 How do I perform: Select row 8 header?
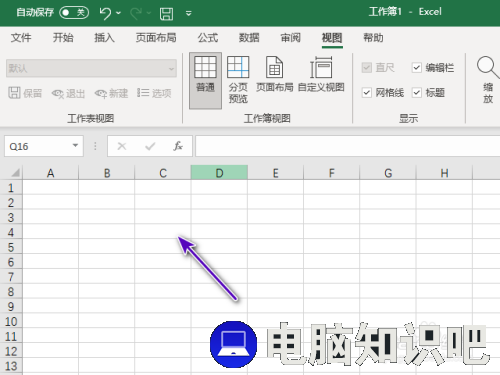(11, 292)
